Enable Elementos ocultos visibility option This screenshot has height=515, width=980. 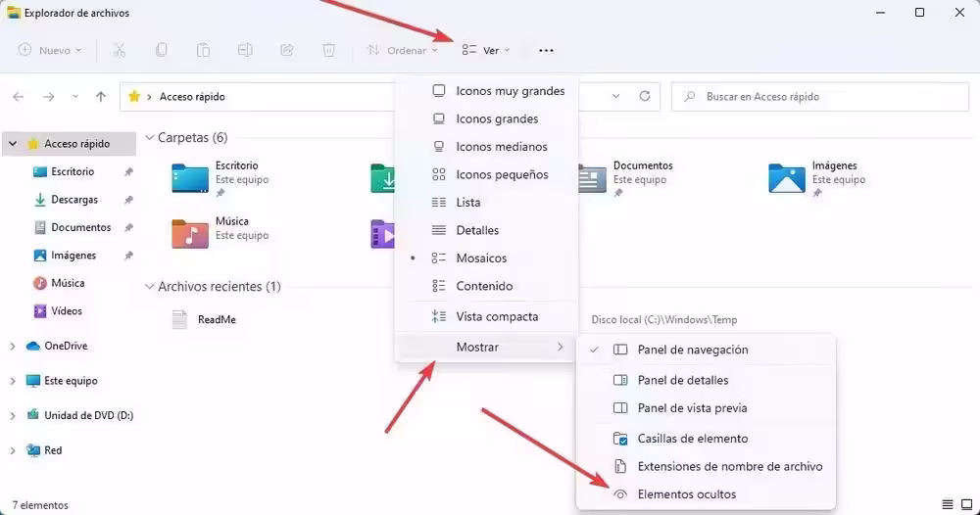[x=686, y=494]
